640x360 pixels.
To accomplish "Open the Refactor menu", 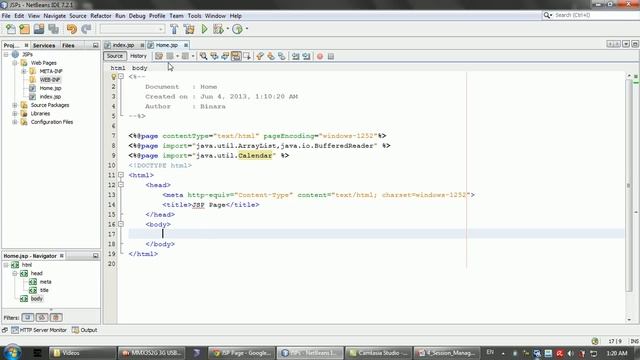I will click(x=101, y=16).
